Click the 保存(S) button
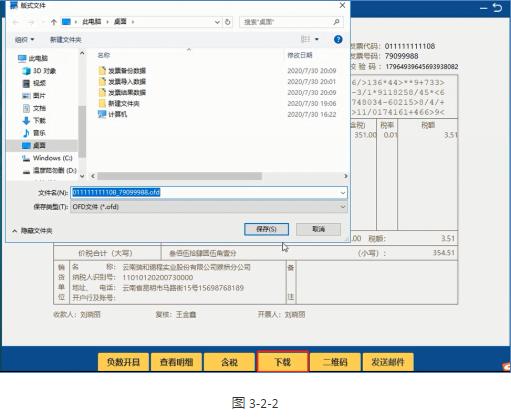This screenshot has height=417, width=511. (x=266, y=229)
